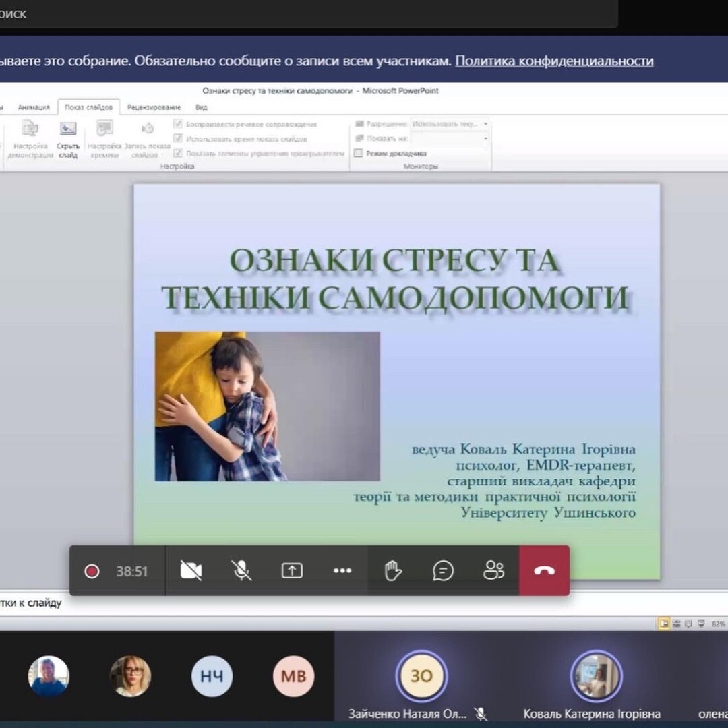Toggle 'Воспроизвести речевое сопровождение' checkbox
The height and width of the screenshot is (728, 728).
pyautogui.click(x=179, y=124)
